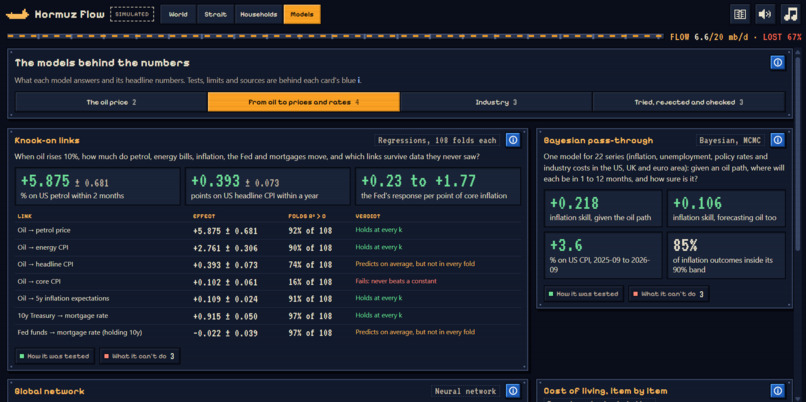
Task: Open Cost of living info icon
Action: click(x=778, y=391)
